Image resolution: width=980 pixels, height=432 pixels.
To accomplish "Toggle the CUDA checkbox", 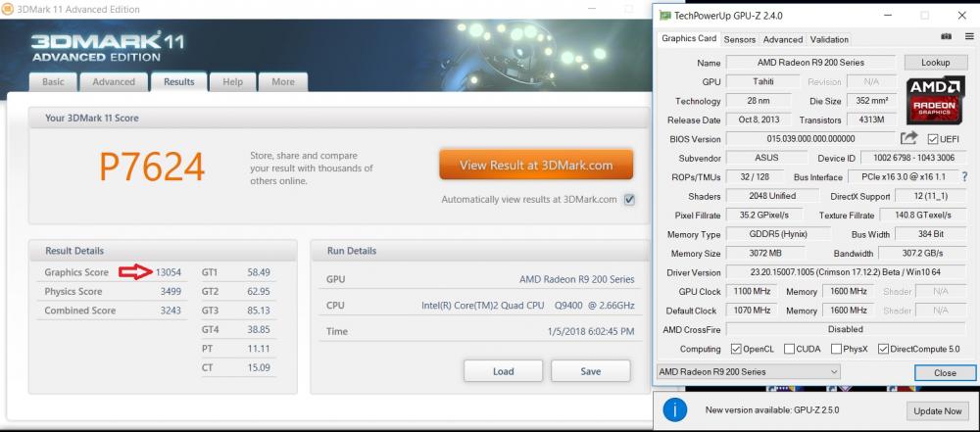I will click(x=789, y=349).
